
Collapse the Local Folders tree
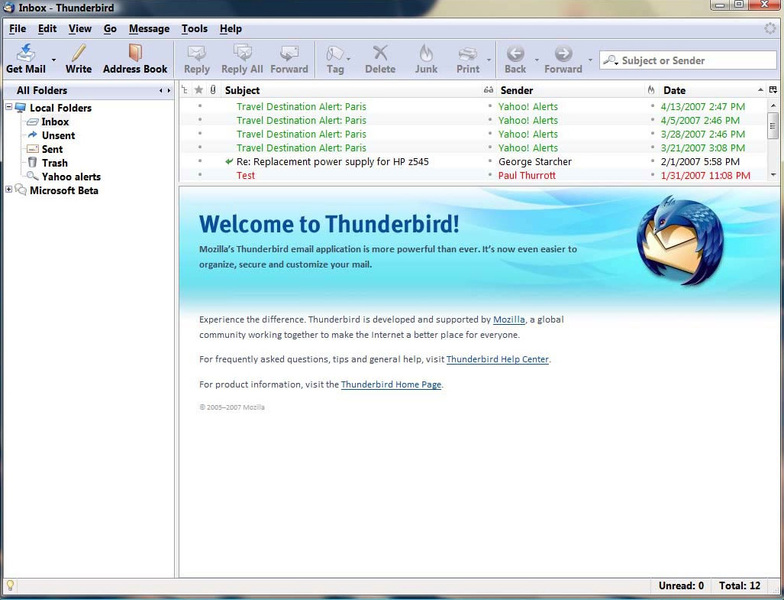8,107
